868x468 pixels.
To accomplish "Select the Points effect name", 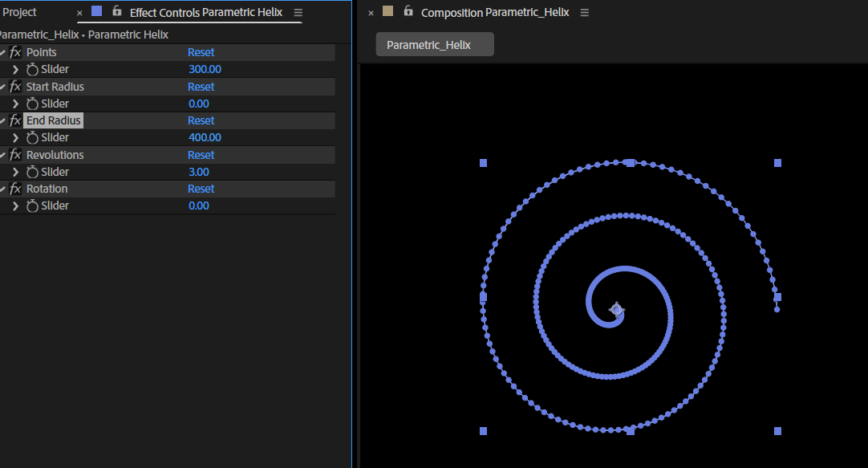I will [42, 53].
